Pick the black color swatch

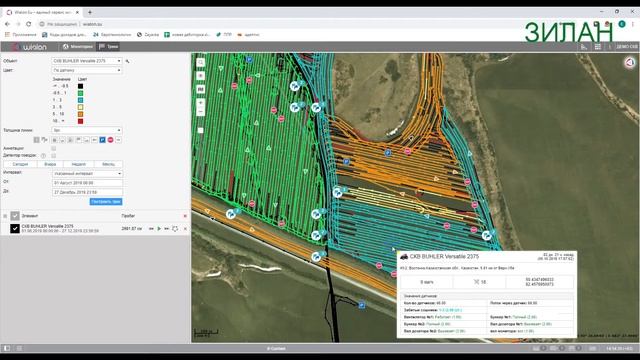click(x=80, y=86)
